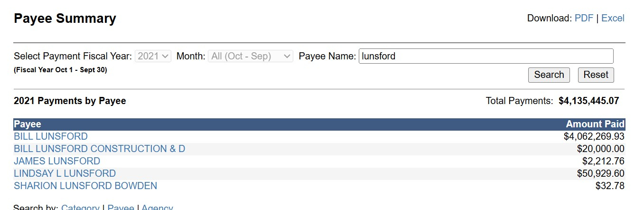644x210 pixels.
Task: View SHARION LUNSFORD BOWDEN payee details
Action: [85, 186]
